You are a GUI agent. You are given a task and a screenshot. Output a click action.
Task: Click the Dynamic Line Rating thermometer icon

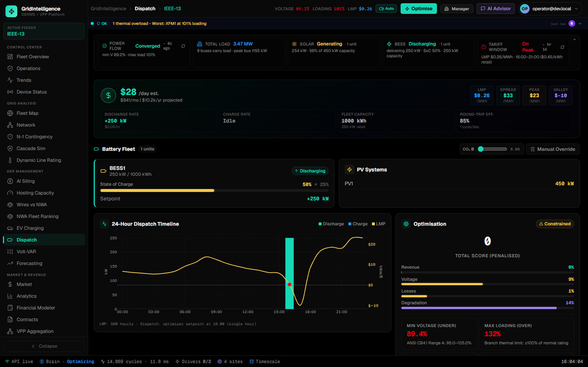point(10,160)
